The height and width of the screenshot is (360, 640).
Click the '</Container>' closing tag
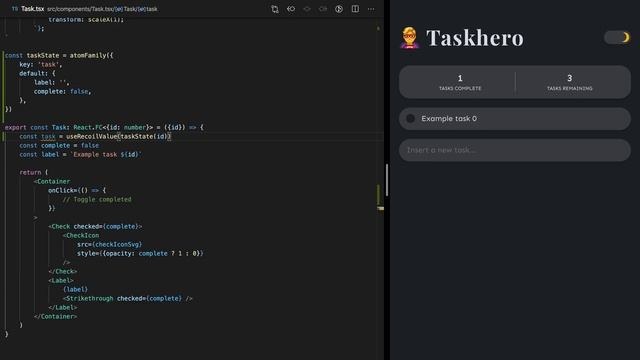click(x=56, y=316)
